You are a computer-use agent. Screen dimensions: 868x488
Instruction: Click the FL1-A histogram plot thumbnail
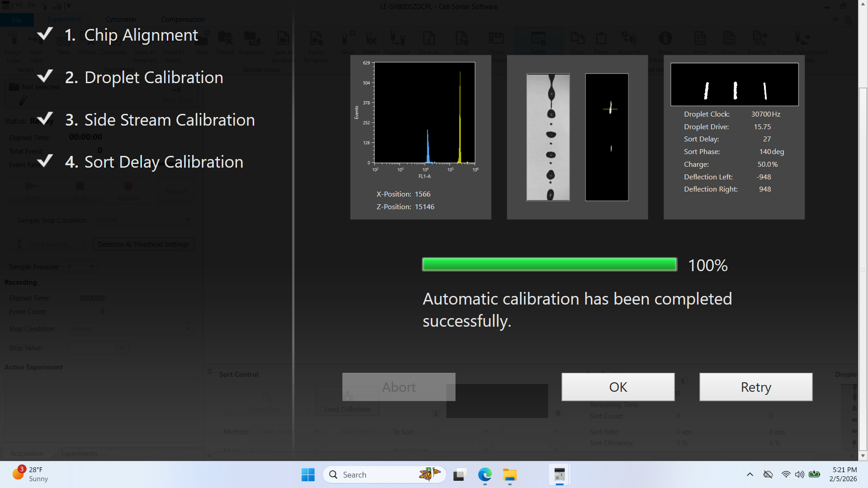coord(425,113)
